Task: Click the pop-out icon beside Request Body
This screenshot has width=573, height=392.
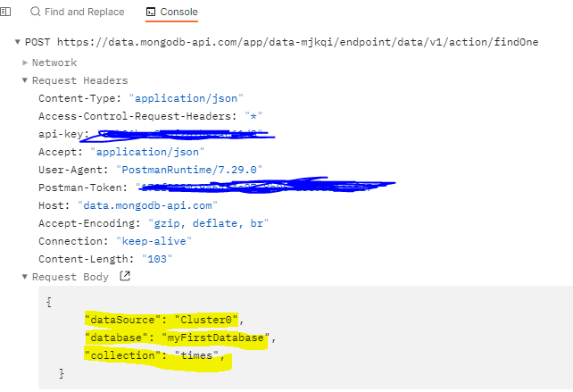Action: (x=125, y=277)
